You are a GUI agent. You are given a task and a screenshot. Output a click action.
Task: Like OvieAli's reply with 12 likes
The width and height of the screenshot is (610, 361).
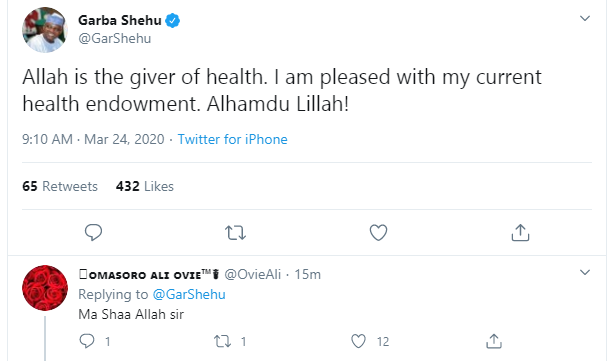click(358, 341)
